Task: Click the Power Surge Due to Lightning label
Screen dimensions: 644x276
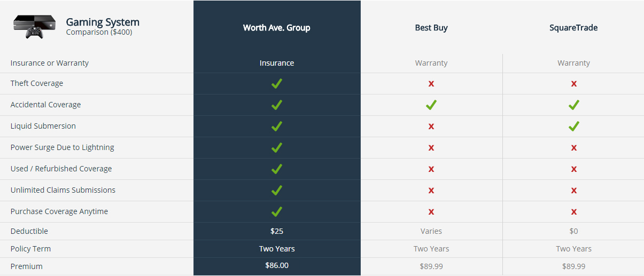Action: tap(63, 147)
